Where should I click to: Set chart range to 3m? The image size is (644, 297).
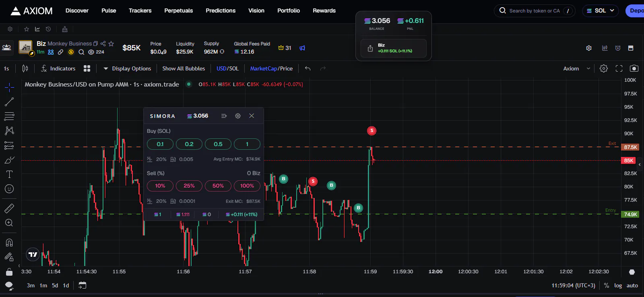coord(31,285)
